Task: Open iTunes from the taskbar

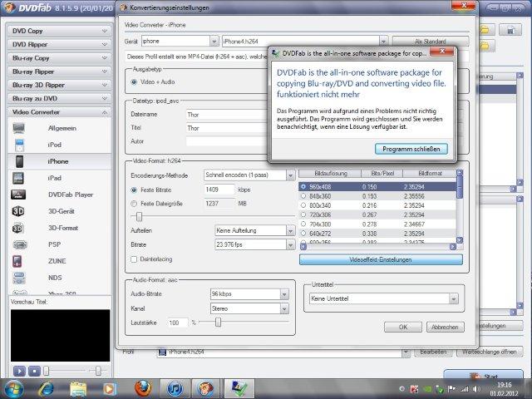Action: coord(175,388)
